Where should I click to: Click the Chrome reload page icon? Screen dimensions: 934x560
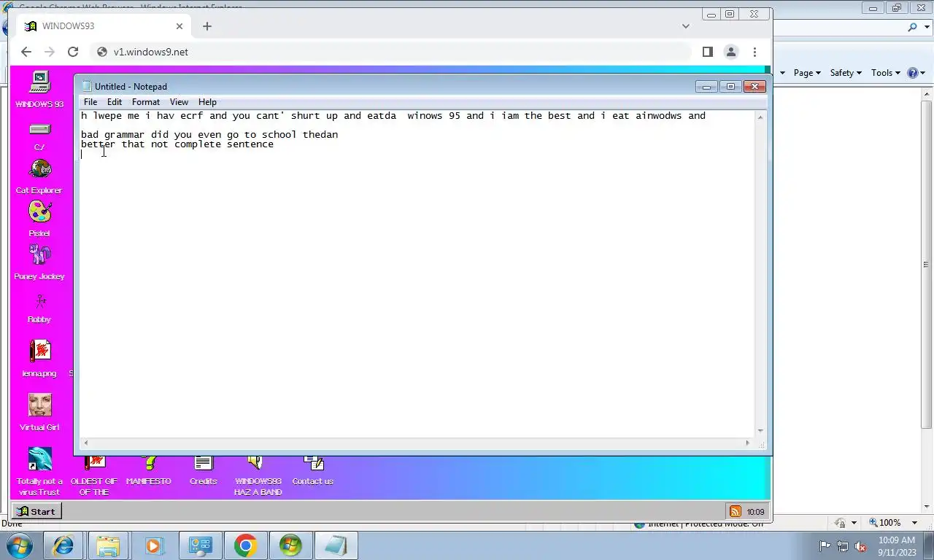[73, 52]
